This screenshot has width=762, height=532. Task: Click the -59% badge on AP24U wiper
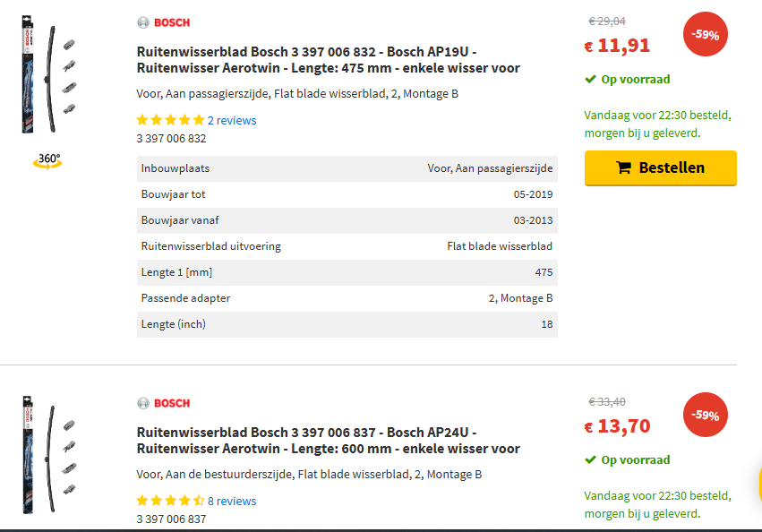706,416
